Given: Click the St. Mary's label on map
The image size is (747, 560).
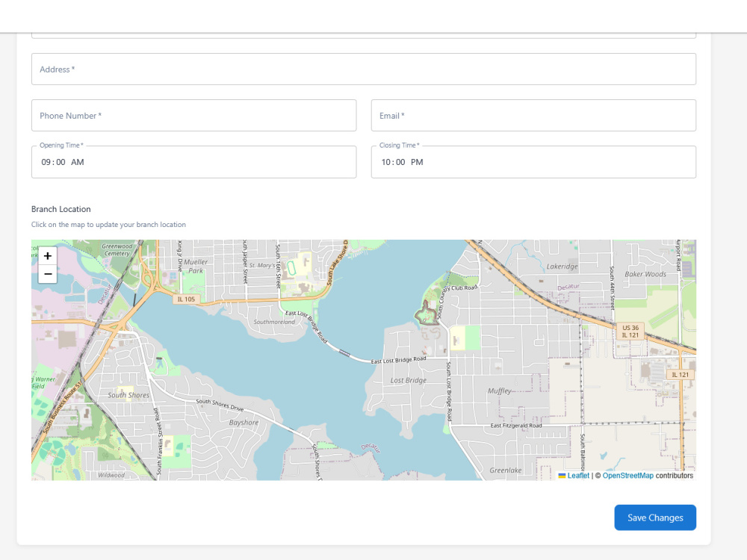Looking at the screenshot, I should click(262, 265).
